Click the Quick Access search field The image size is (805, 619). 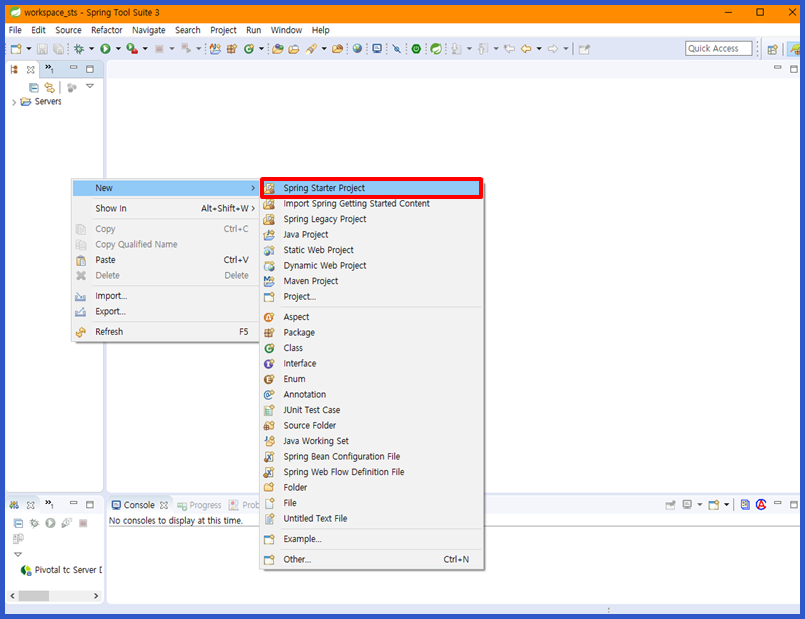tap(718, 49)
